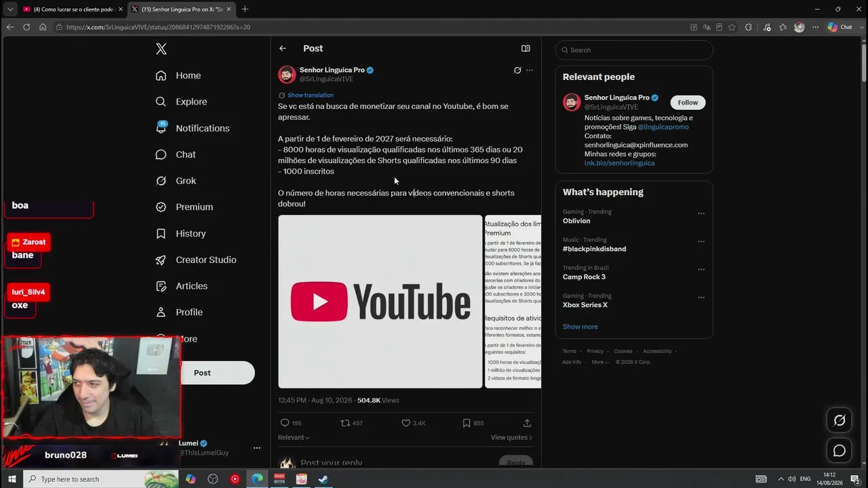Open options for the Xbox Series X trend
The width and height of the screenshot is (868, 488).
[701, 298]
